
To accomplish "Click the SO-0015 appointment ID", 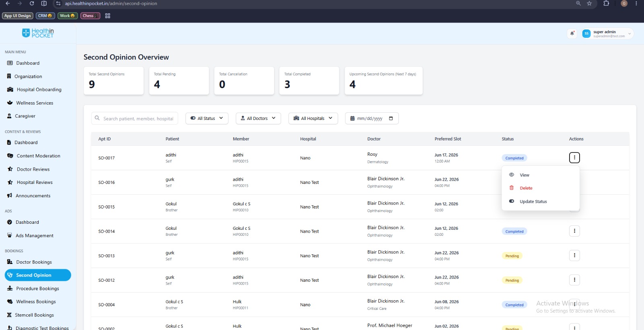I will 107,207.
